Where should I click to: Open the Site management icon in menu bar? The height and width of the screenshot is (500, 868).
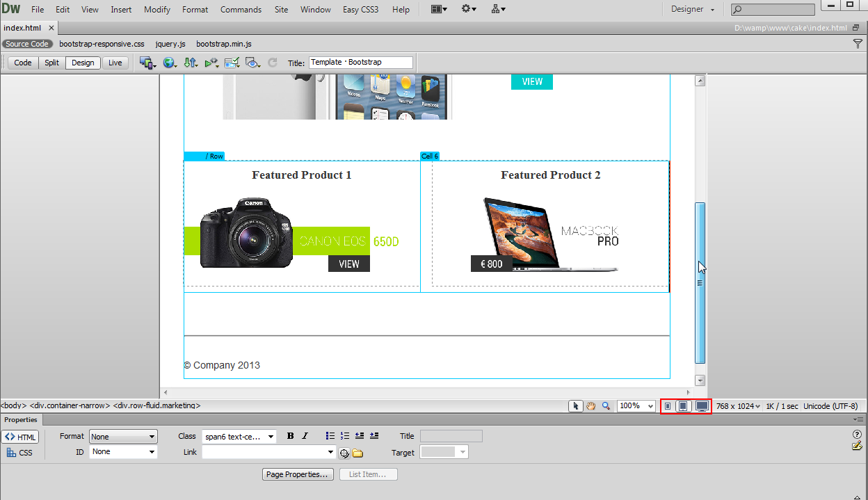click(498, 9)
